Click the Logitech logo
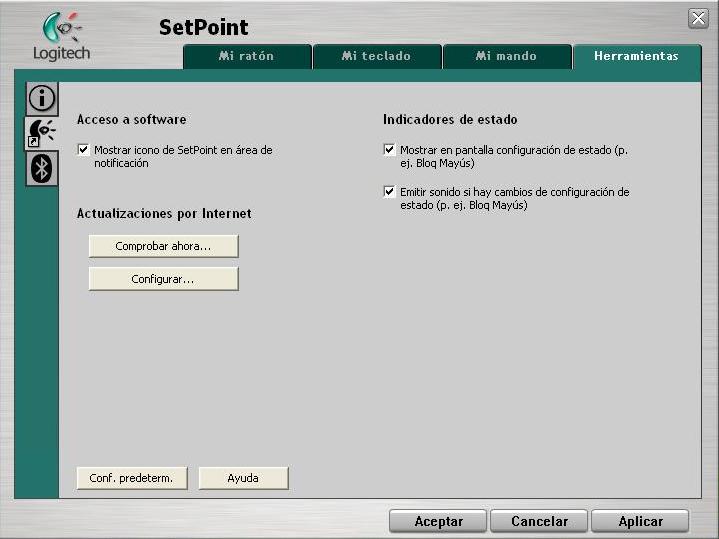719x539 pixels. tap(61, 38)
